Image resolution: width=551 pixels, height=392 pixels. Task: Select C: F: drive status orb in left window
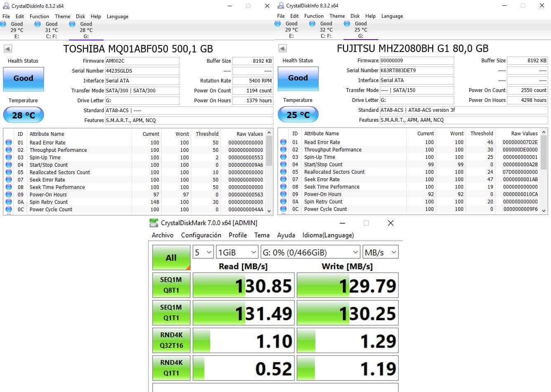coord(38,24)
